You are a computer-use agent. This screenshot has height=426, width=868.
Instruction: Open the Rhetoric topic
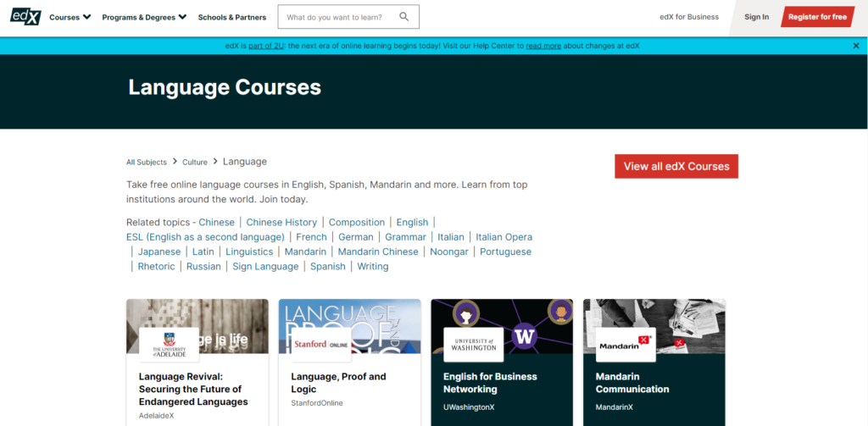[x=156, y=267]
